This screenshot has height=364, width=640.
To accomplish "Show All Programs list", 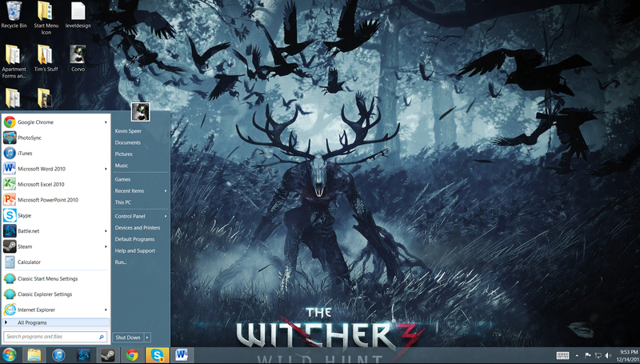I will click(x=56, y=322).
